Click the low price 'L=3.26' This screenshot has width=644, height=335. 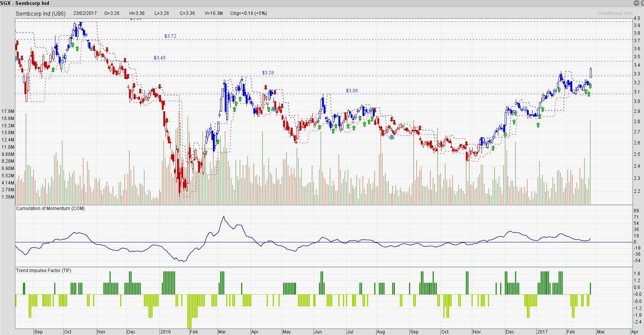point(161,13)
